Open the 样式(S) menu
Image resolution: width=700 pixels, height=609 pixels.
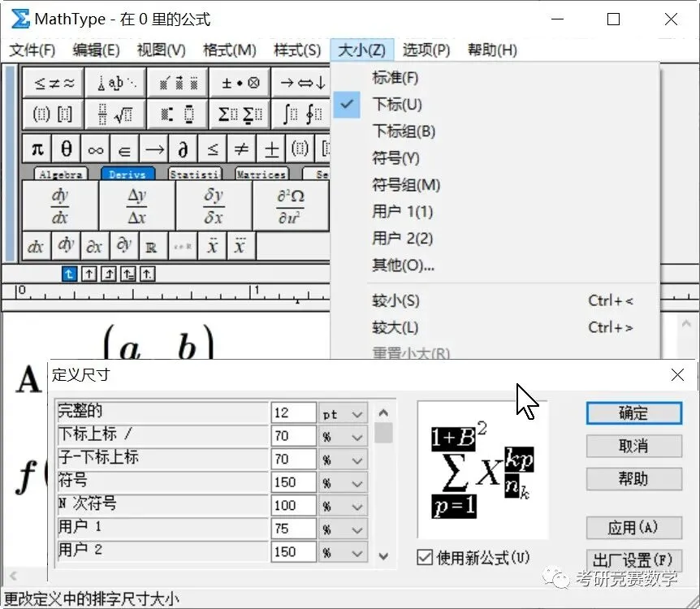click(297, 50)
